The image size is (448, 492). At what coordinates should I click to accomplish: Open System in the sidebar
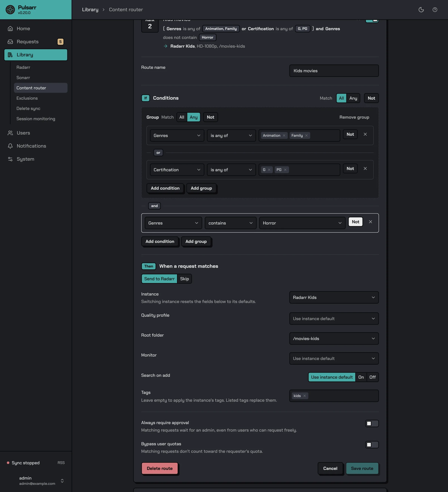tap(36, 159)
